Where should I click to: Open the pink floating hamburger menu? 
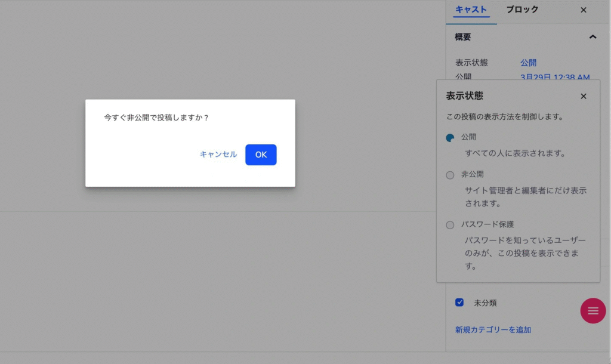pos(593,311)
